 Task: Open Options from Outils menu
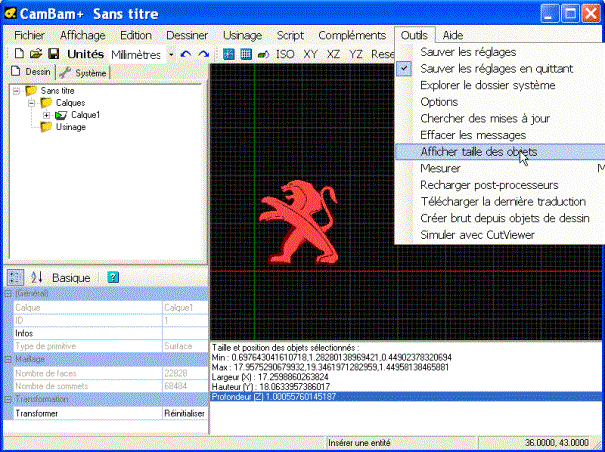pos(500,102)
